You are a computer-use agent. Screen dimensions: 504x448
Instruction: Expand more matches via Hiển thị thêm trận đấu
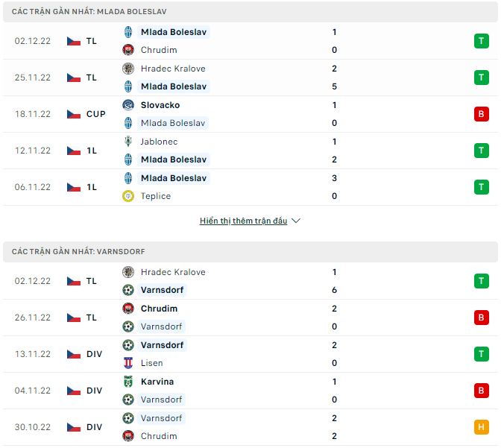click(243, 221)
